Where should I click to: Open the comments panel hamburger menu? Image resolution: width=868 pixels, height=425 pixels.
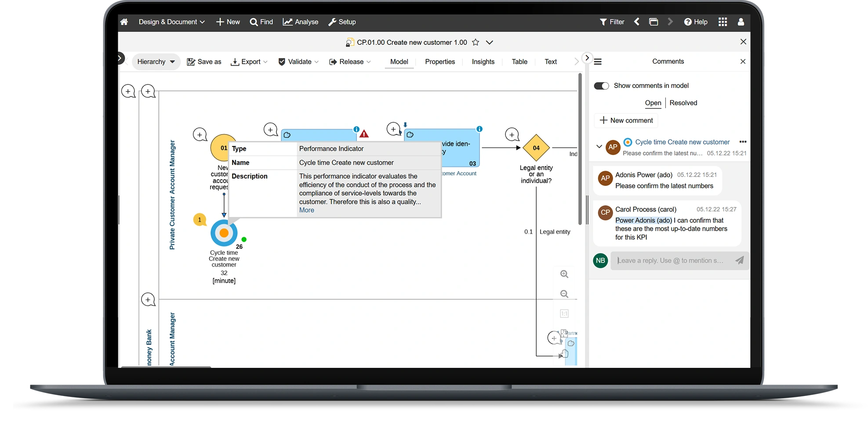pyautogui.click(x=598, y=62)
